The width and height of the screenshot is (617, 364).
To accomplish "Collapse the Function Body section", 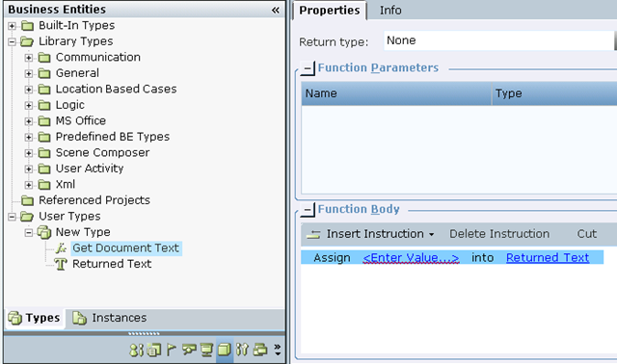I will tap(308, 210).
